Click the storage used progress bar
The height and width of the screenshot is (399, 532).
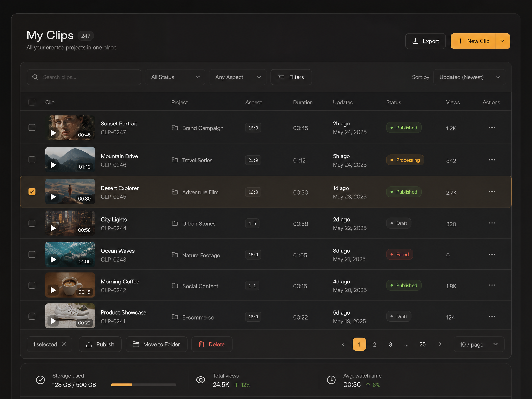click(x=143, y=385)
